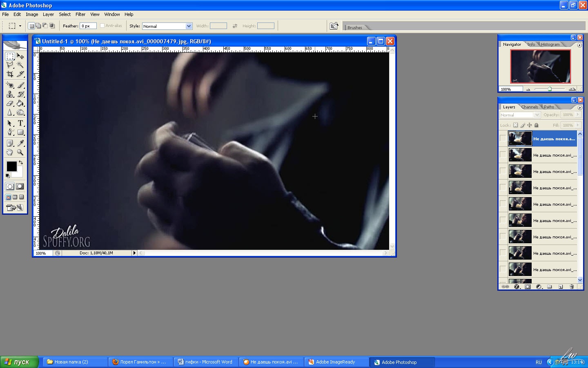Switch to the Histogram tab
The height and width of the screenshot is (368, 588).
click(550, 45)
